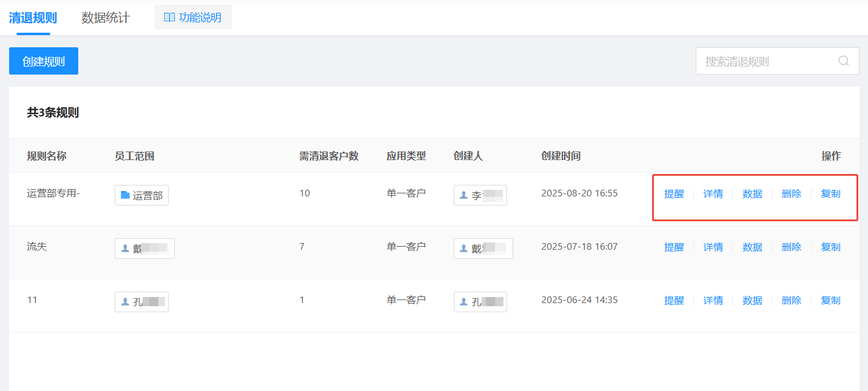Click the 孔 person icon in 员工范围 column
The image size is (868, 391).
point(125,302)
